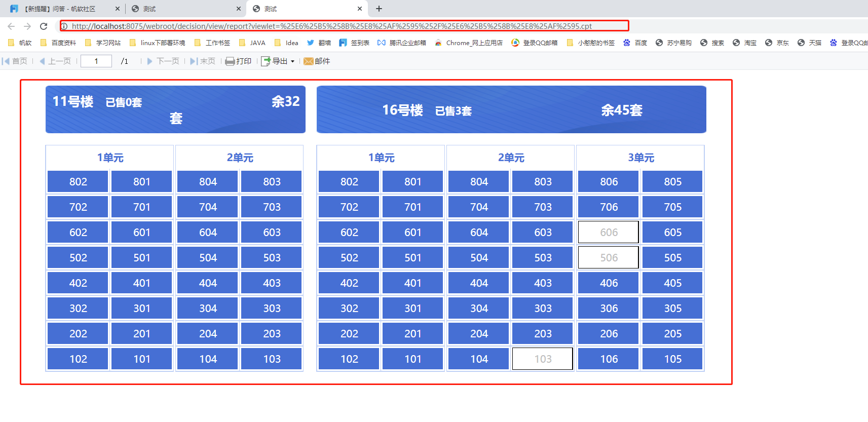Click the 16号楼 building header banner

pyautogui.click(x=511, y=109)
